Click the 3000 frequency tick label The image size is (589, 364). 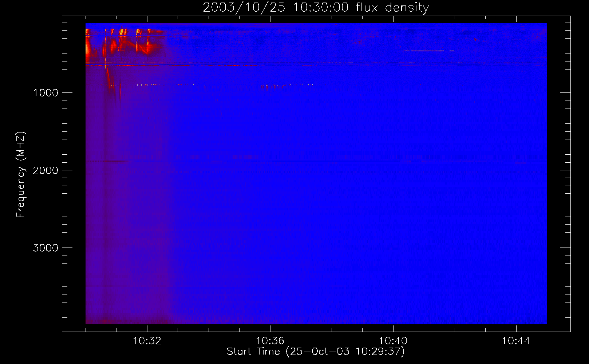[x=46, y=248]
